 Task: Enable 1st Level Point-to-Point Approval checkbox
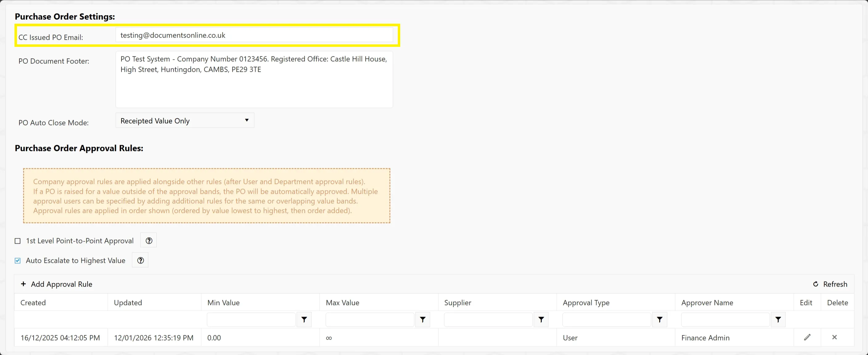click(x=18, y=241)
